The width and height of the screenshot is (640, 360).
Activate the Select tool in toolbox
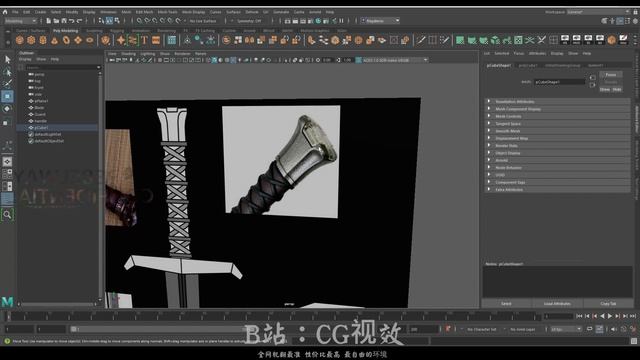point(7,60)
